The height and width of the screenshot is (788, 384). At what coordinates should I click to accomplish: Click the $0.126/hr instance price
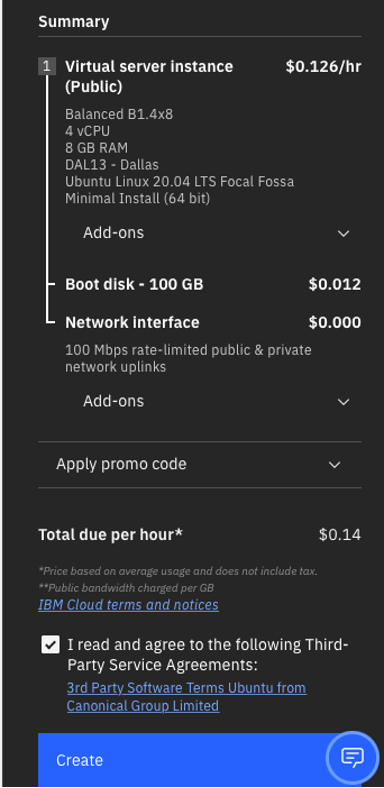pos(323,66)
